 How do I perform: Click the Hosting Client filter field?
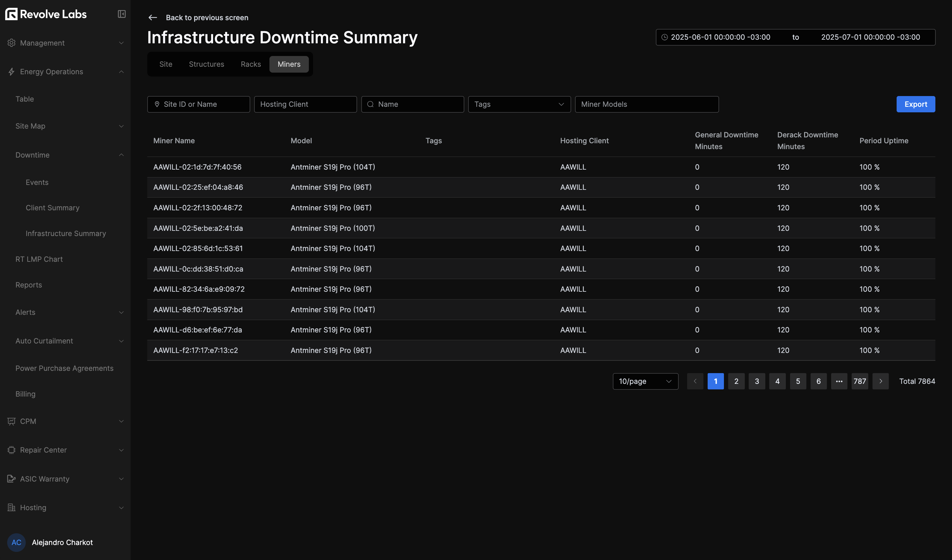[x=305, y=104]
